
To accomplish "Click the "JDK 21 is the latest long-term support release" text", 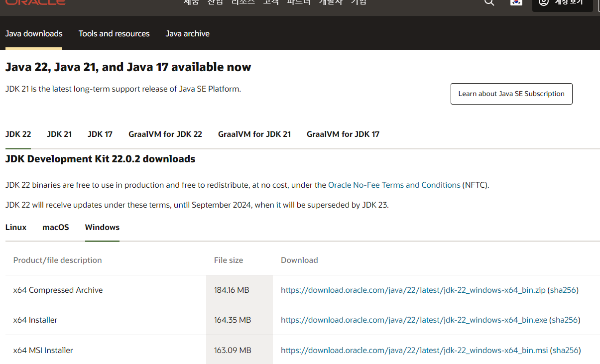I will (x=123, y=89).
